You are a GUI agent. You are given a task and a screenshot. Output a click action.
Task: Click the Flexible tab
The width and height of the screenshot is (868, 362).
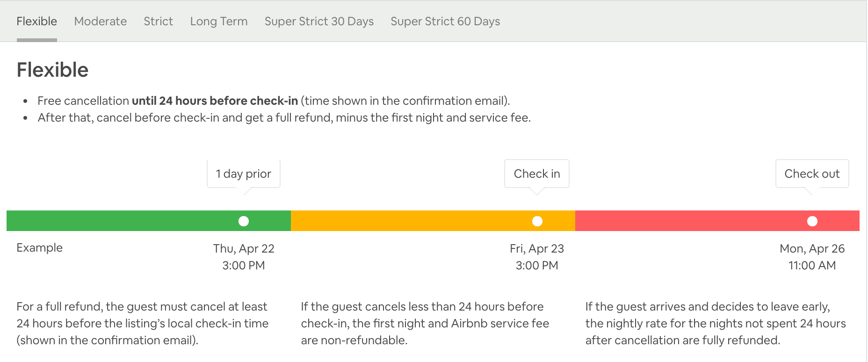pyautogui.click(x=36, y=22)
